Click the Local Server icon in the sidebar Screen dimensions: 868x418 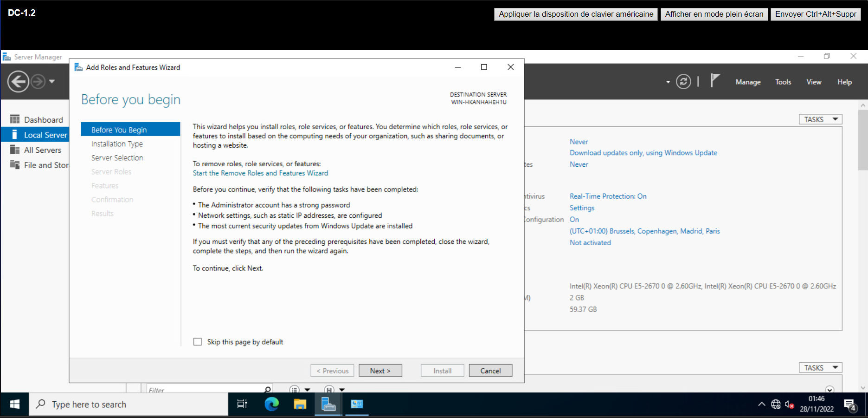click(15, 135)
